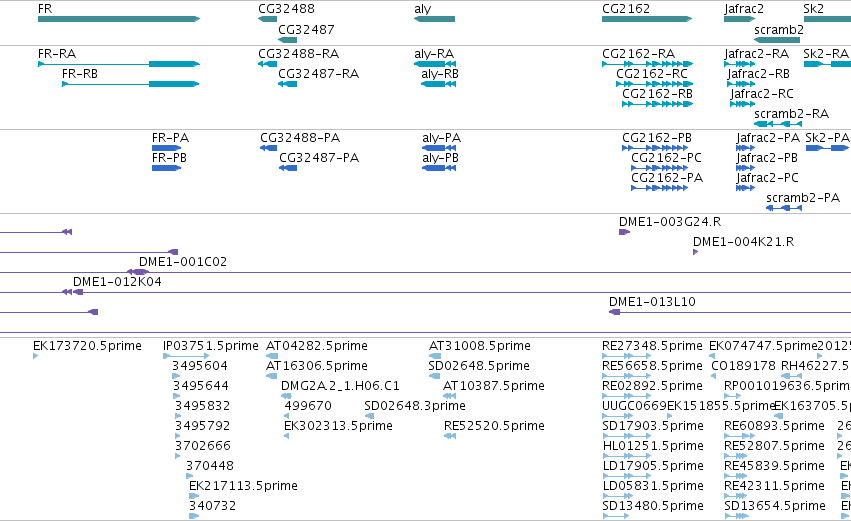
Task: Select transcript aly-RB
Action: 439,84
